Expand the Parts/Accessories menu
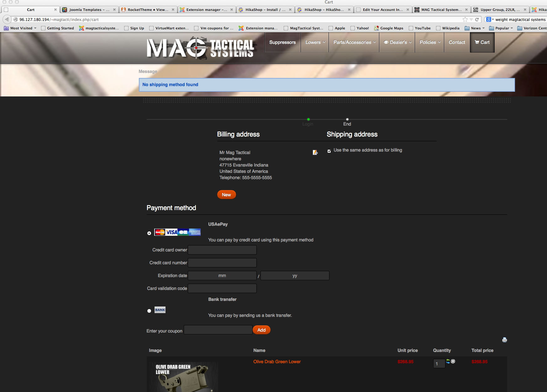Image resolution: width=547 pixels, height=392 pixels. point(354,42)
